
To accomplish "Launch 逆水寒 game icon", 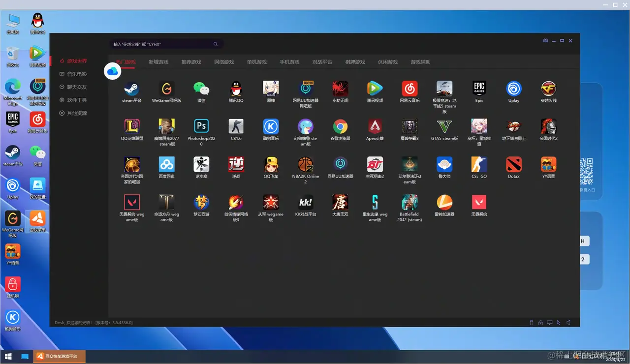I will pyautogui.click(x=201, y=164).
